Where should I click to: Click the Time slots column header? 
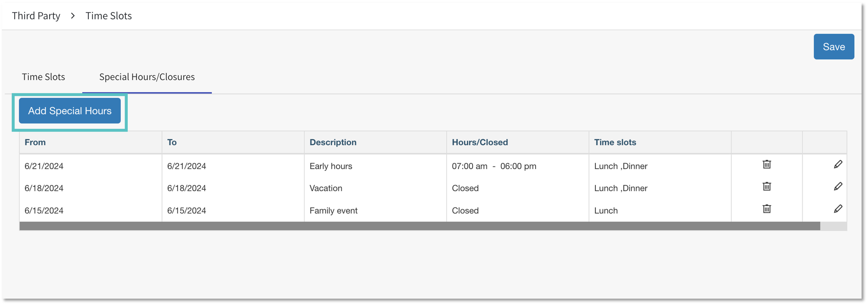pos(615,142)
